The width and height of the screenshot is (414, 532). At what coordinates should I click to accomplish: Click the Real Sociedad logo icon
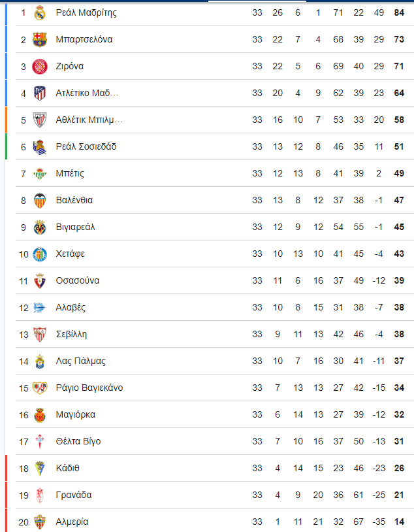coord(40,146)
